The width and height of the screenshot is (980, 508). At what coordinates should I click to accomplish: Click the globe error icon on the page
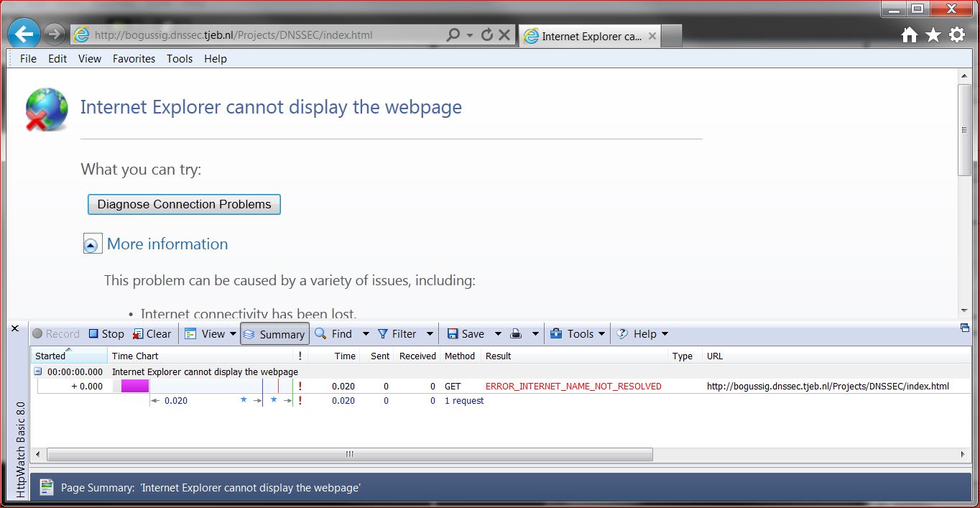(47, 109)
